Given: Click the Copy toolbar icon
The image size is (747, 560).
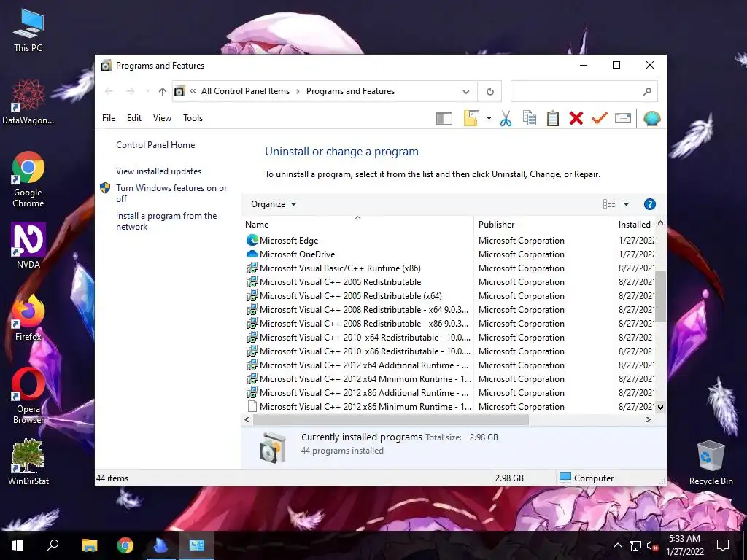Looking at the screenshot, I should coord(530,118).
